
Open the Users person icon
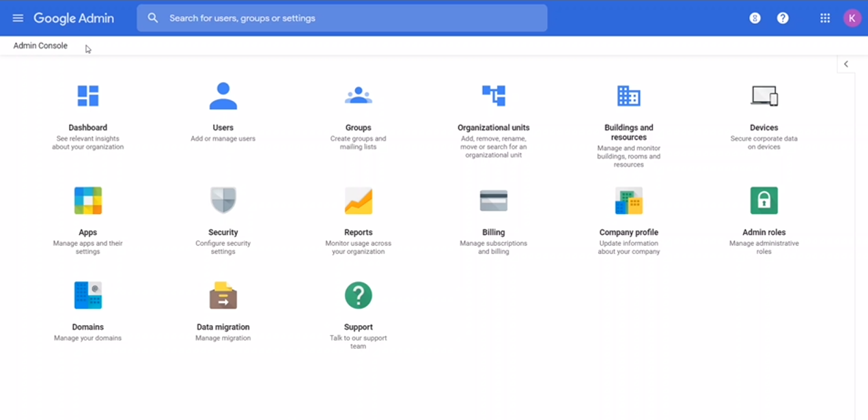(223, 96)
